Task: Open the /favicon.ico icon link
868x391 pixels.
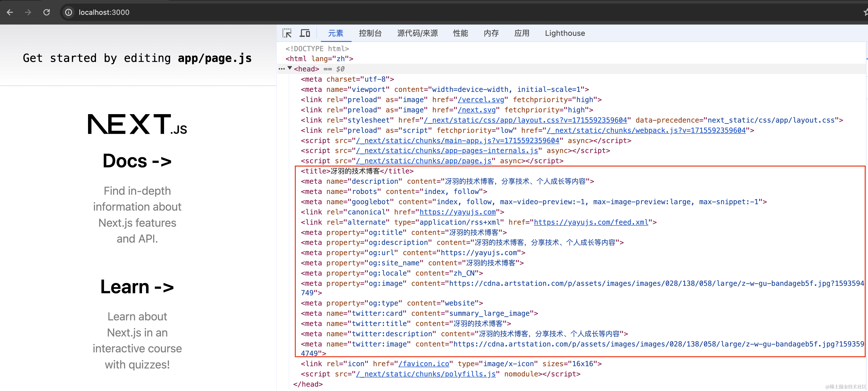Action: click(424, 364)
